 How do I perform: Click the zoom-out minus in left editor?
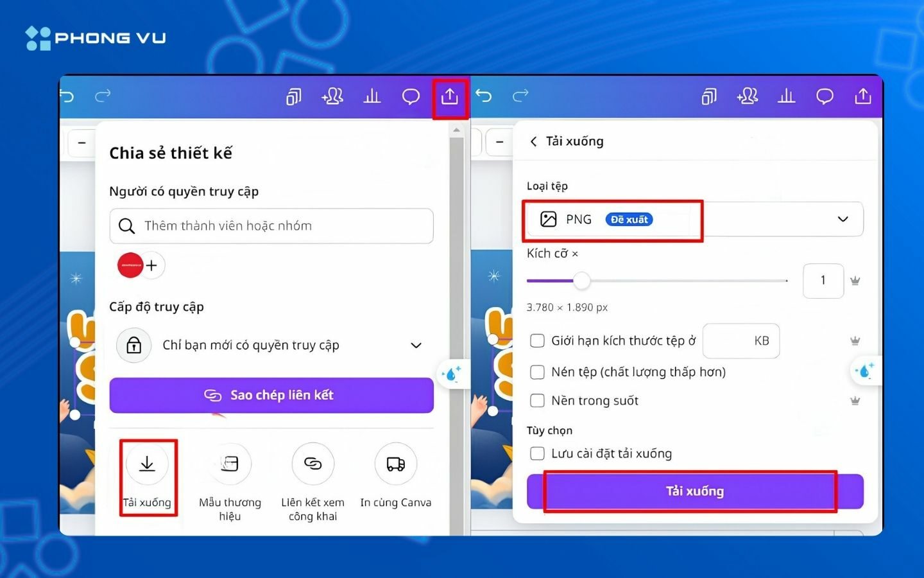pos(82,143)
